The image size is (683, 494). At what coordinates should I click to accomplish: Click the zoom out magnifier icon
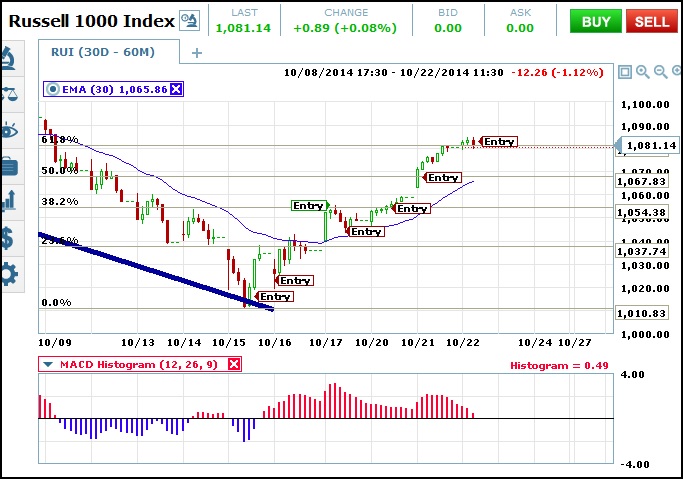tap(660, 72)
